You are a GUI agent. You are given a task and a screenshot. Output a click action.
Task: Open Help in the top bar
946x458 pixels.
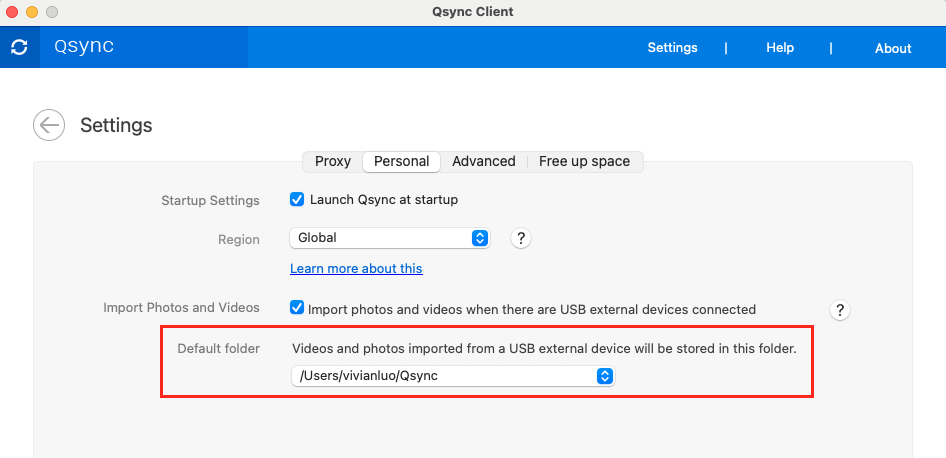point(780,47)
